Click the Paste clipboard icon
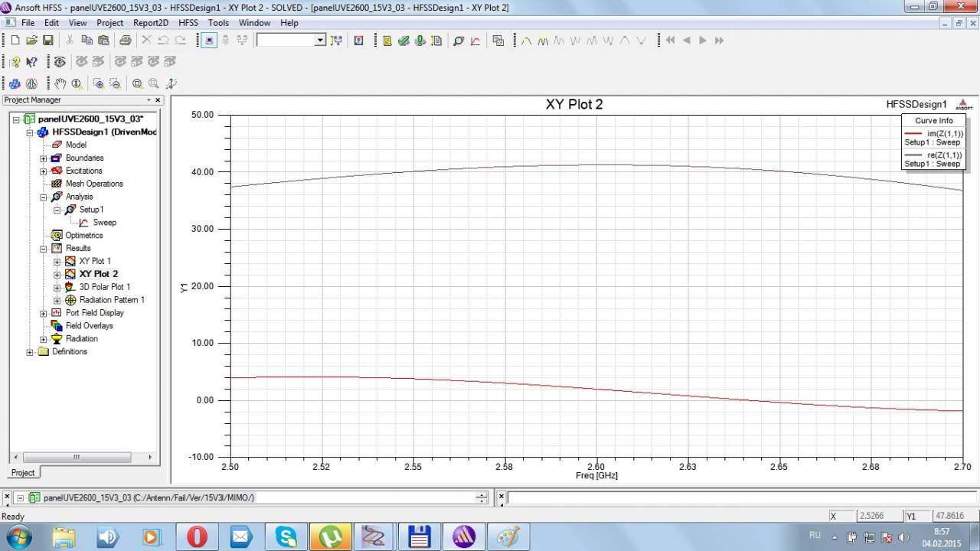Image resolution: width=980 pixels, height=551 pixels. (103, 41)
